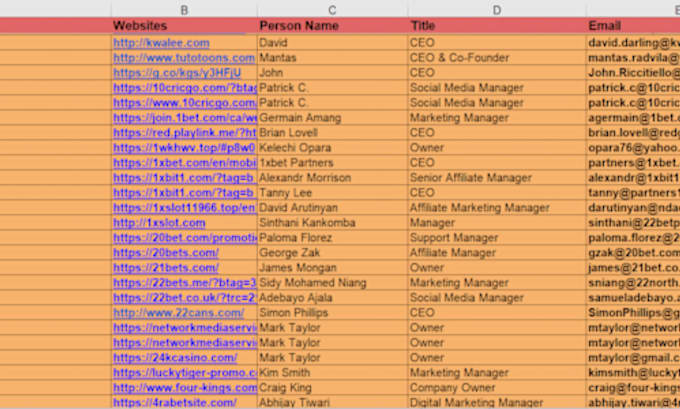The height and width of the screenshot is (409, 680).
Task: Select George Zak's Affiliate Manager title cell
Action: pos(497,252)
